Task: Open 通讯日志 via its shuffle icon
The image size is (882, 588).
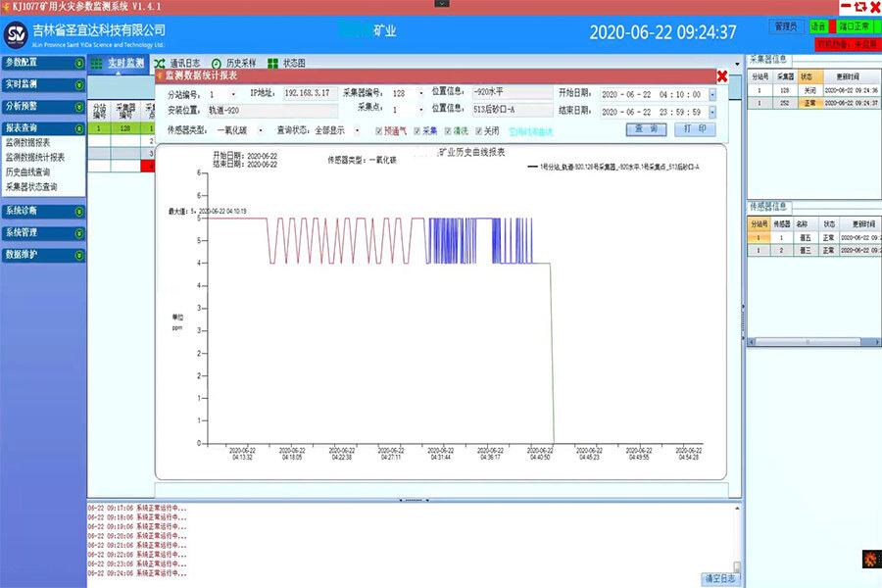Action: 159,64
